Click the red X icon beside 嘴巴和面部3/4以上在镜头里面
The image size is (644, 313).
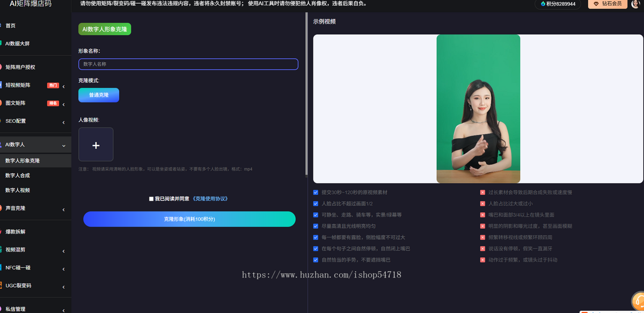482,215
